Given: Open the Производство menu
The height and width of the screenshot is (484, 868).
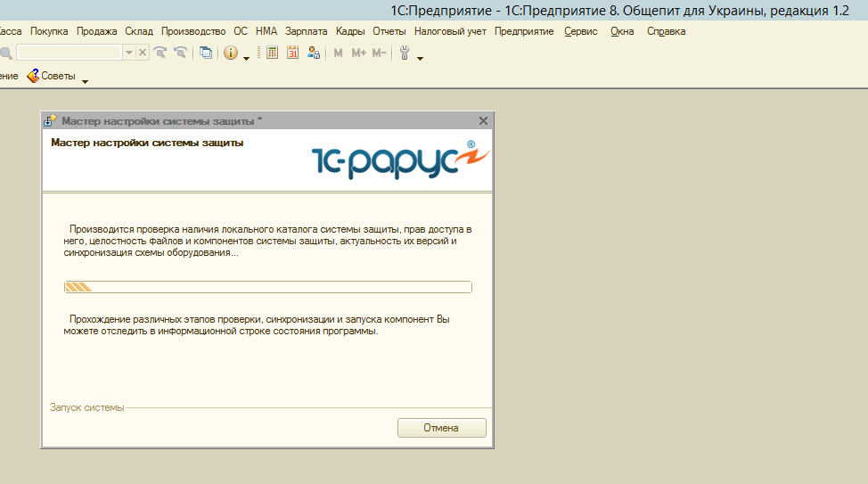Looking at the screenshot, I should click(x=193, y=31).
